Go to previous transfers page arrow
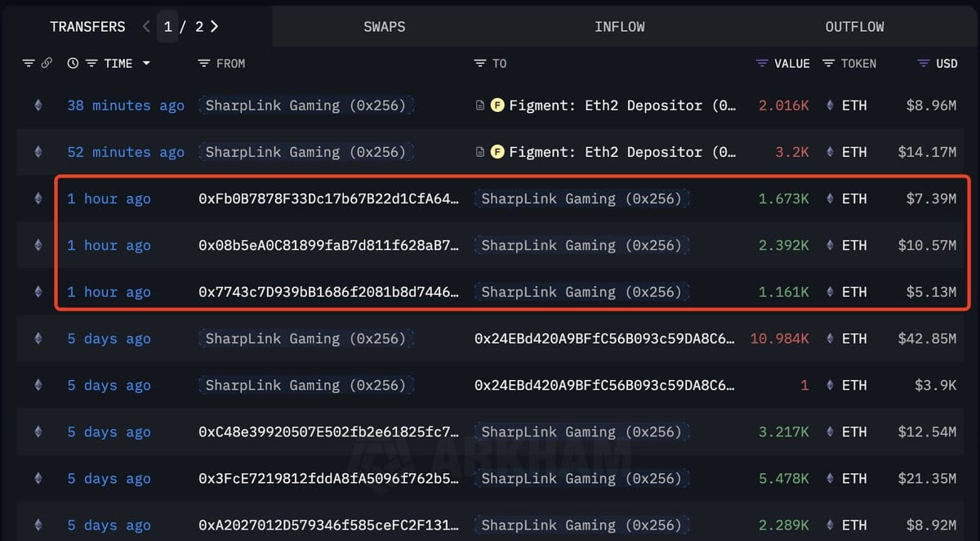This screenshot has width=980, height=541. tap(146, 26)
